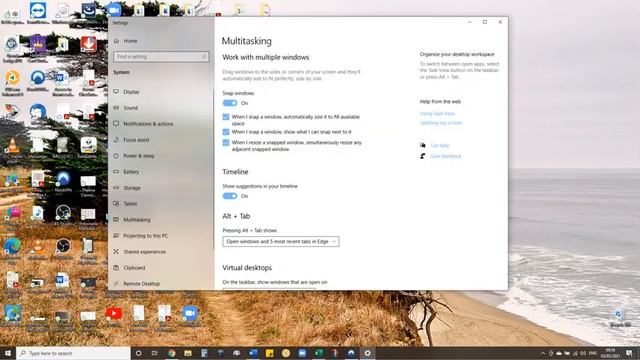
Task: Open File Explorer from the taskbar
Action: point(188,353)
